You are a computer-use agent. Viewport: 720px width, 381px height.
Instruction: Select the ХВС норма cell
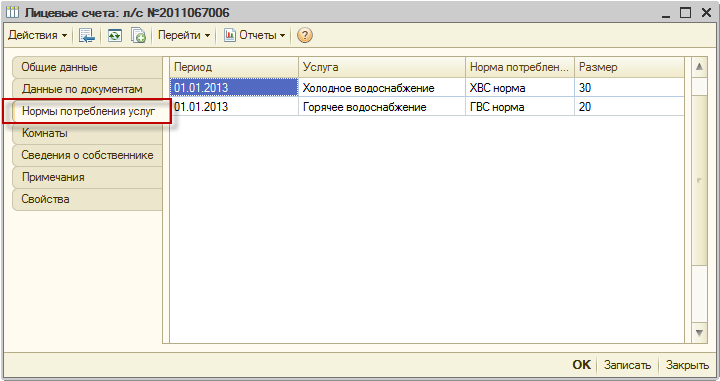click(x=520, y=87)
